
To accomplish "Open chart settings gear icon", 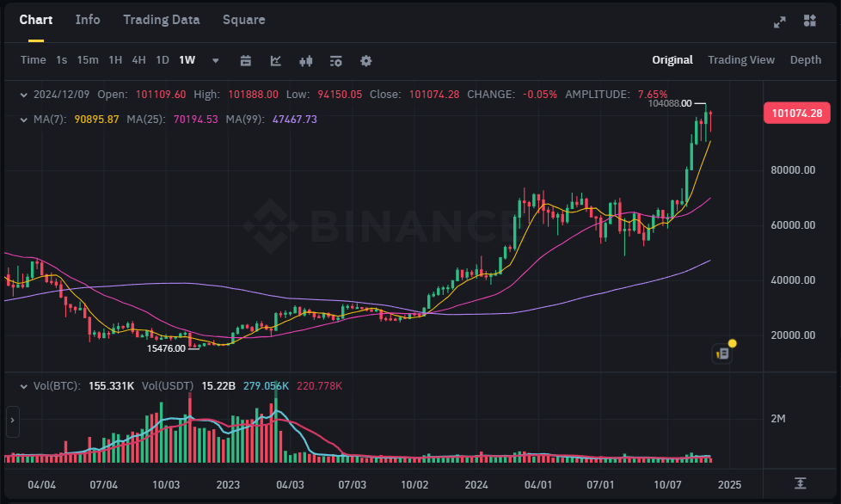I will tap(366, 60).
